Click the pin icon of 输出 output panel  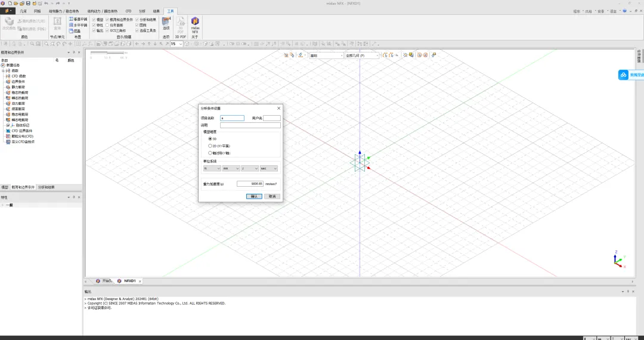[x=628, y=291]
